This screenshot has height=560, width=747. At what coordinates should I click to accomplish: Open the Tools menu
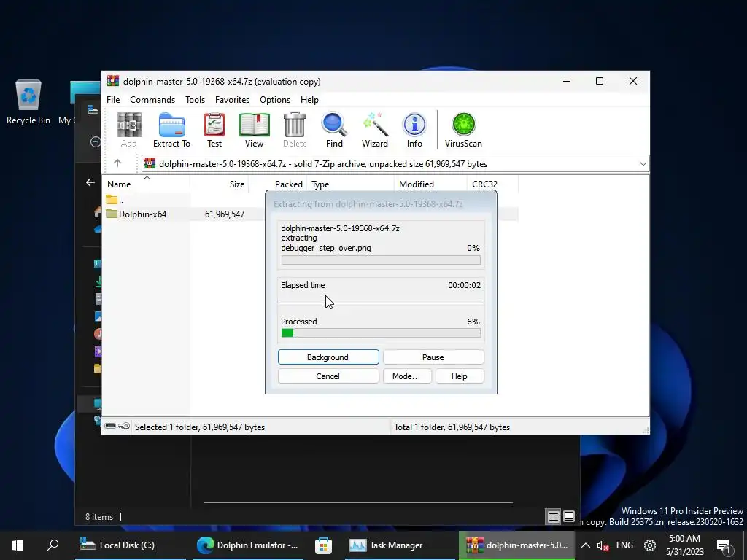pyautogui.click(x=195, y=99)
